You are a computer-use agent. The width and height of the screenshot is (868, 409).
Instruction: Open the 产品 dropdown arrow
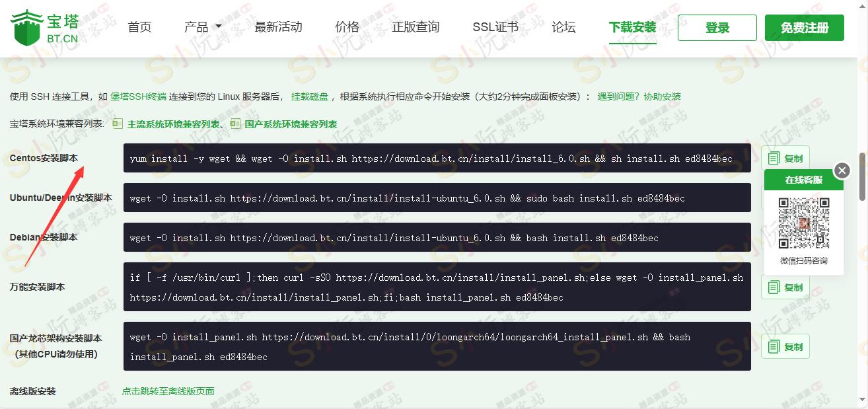click(218, 28)
